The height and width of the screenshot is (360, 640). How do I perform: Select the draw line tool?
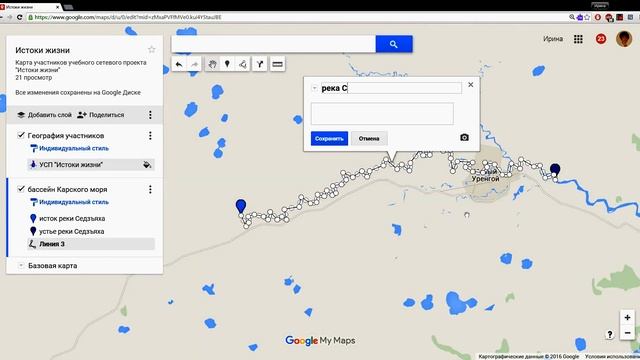[x=243, y=64]
